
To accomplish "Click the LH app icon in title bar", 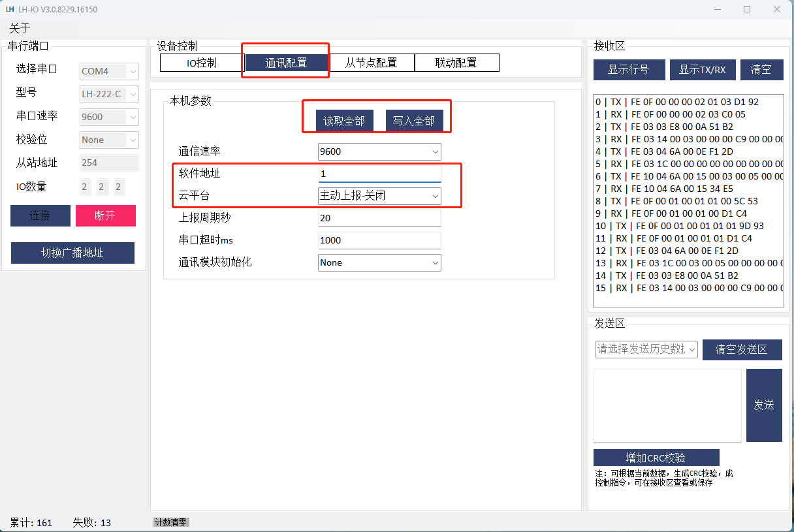I will [x=10, y=9].
